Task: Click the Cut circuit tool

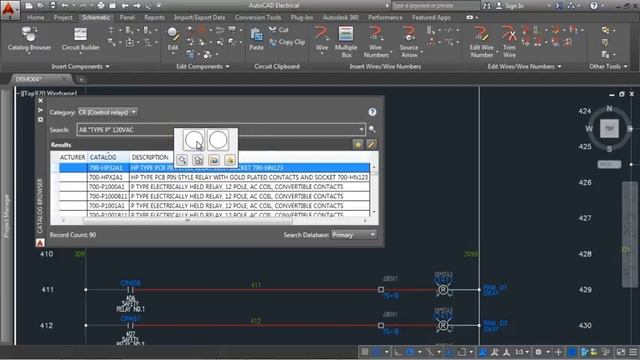Action: click(279, 30)
